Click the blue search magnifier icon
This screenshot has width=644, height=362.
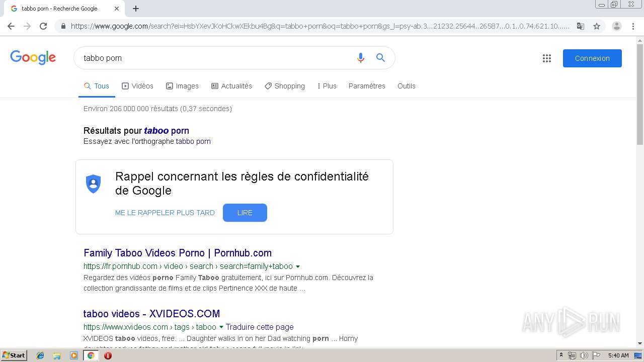click(381, 58)
